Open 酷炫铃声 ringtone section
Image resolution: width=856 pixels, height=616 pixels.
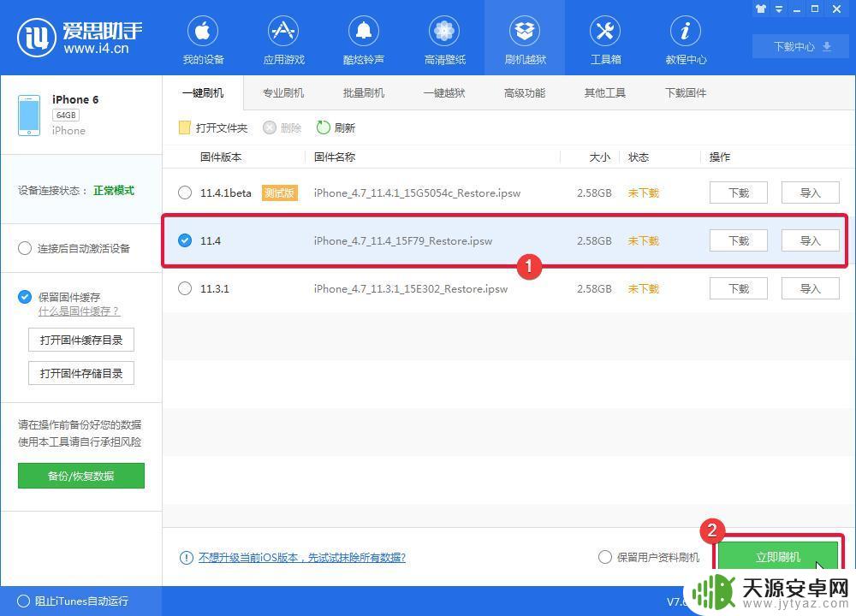point(364,40)
